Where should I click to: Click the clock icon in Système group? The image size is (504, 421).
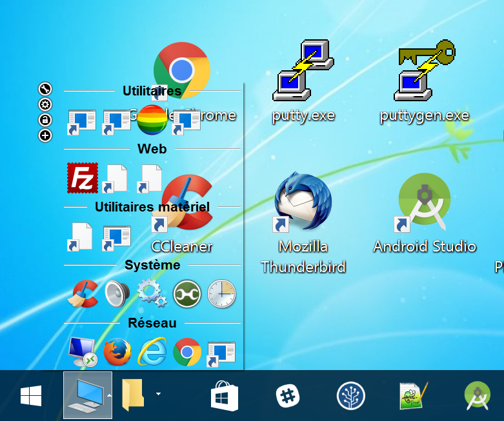221,294
